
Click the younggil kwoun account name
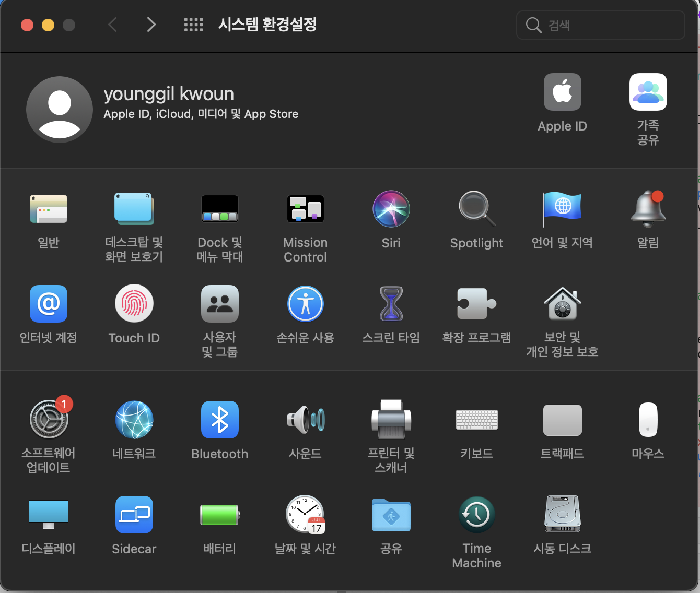[x=169, y=94]
